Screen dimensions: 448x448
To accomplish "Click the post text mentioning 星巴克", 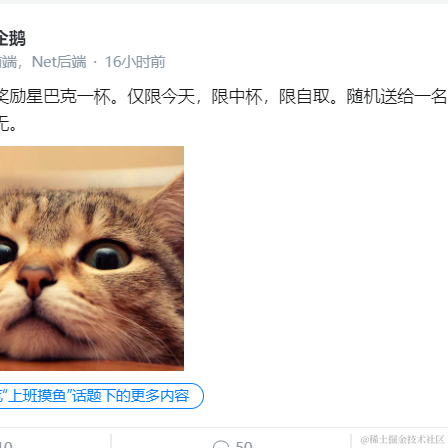I will 223,97.
